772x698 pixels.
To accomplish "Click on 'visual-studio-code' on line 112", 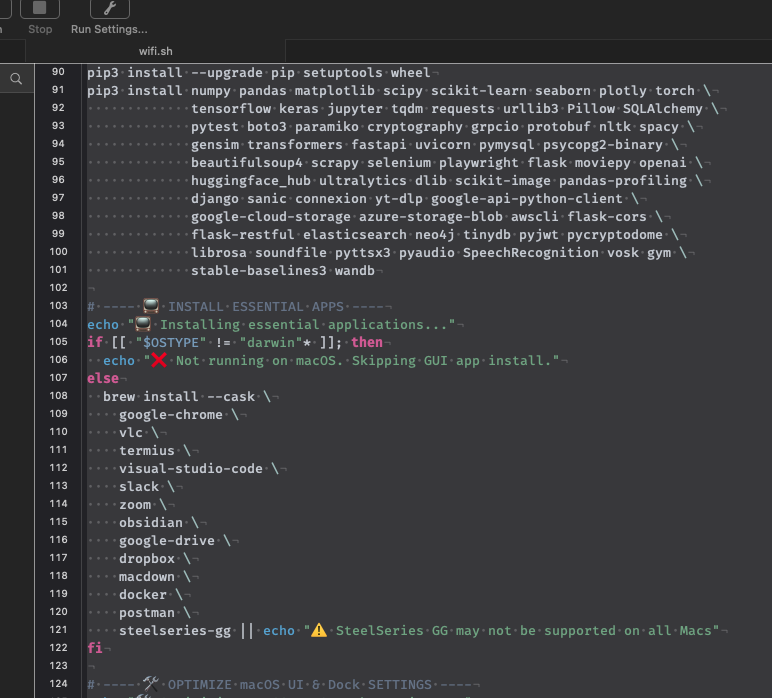I will tap(191, 469).
